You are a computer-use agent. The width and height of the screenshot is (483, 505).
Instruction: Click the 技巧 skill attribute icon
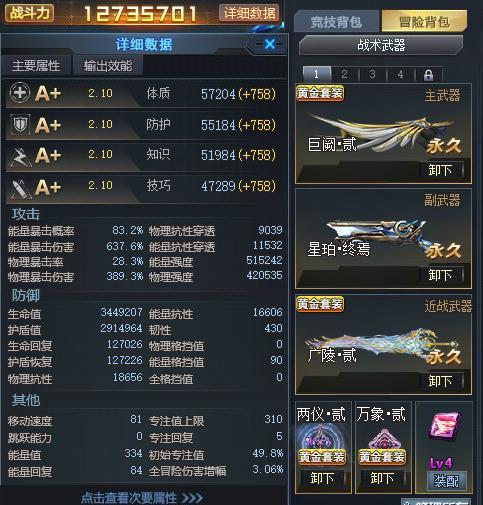[x=20, y=188]
